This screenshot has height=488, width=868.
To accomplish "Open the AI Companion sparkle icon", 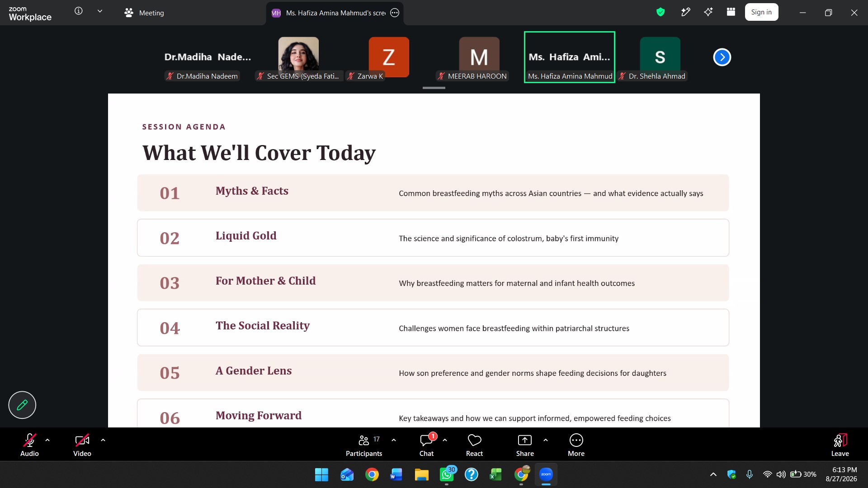I will click(x=708, y=12).
